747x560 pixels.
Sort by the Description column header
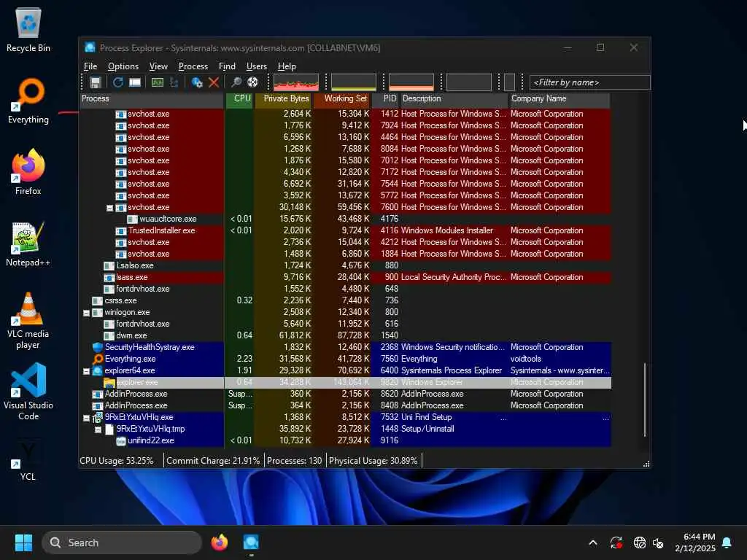(x=454, y=98)
